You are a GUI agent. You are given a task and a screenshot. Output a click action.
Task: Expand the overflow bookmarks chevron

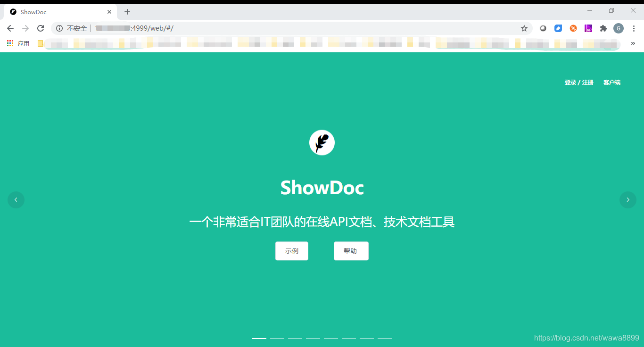point(633,43)
